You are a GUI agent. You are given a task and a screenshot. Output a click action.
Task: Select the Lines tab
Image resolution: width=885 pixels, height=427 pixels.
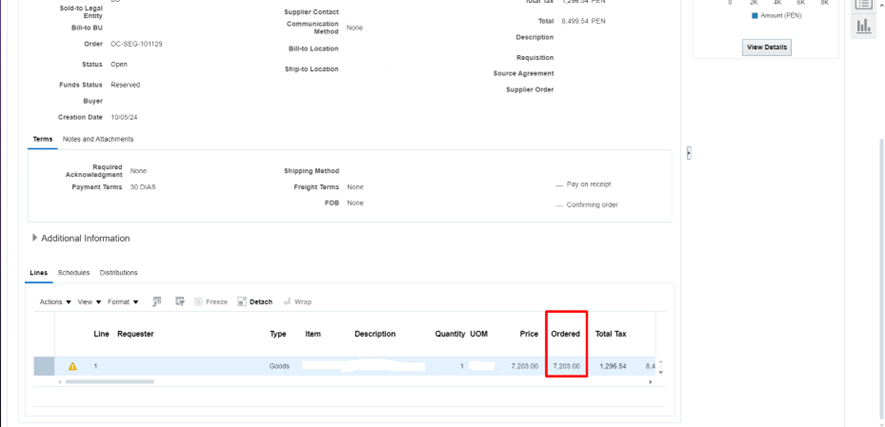point(38,272)
